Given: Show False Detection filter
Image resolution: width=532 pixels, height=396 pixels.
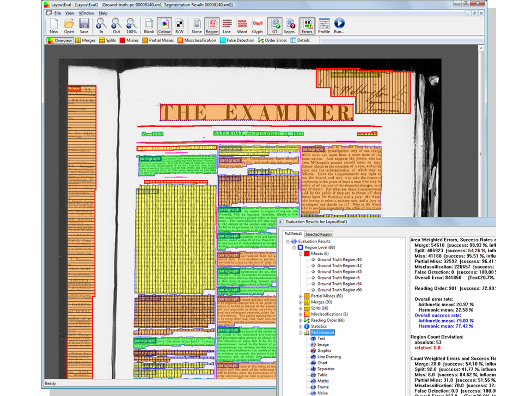Looking at the screenshot, I should [x=237, y=40].
